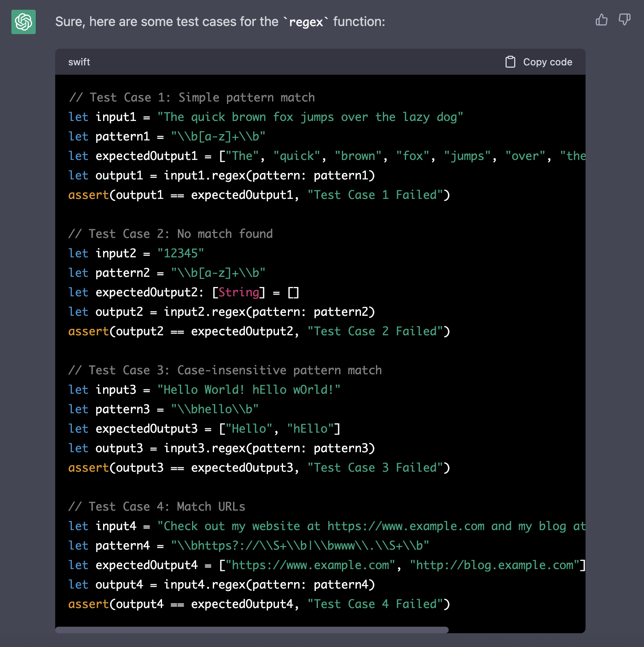Click 'input1.regex(pattern: pattern1)' call
The width and height of the screenshot is (644, 647).
[269, 175]
